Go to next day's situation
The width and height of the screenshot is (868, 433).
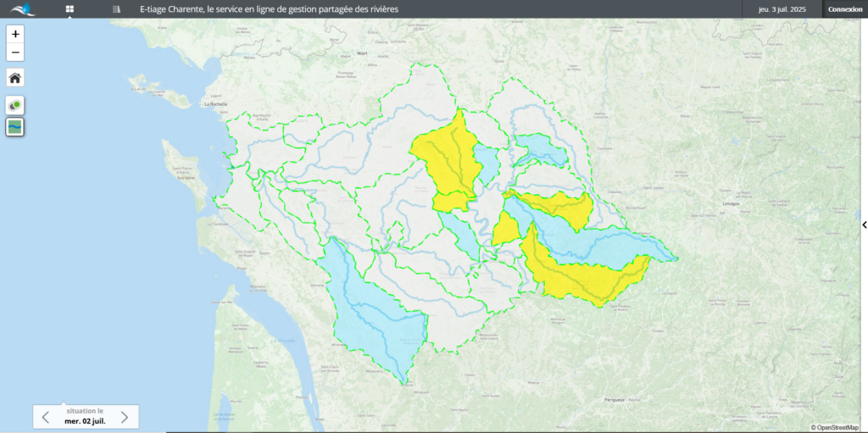pyautogui.click(x=125, y=417)
